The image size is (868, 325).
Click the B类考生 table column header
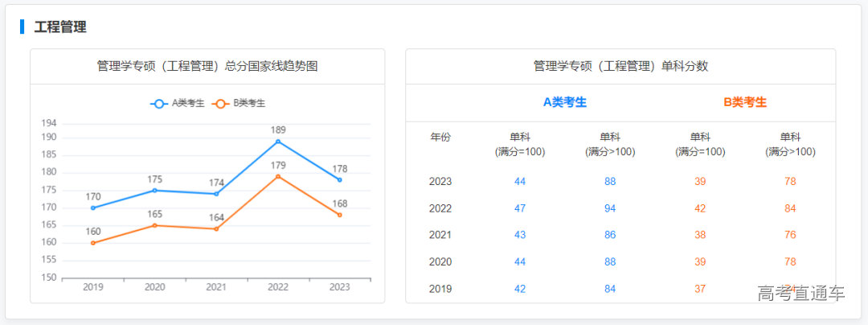tap(745, 102)
